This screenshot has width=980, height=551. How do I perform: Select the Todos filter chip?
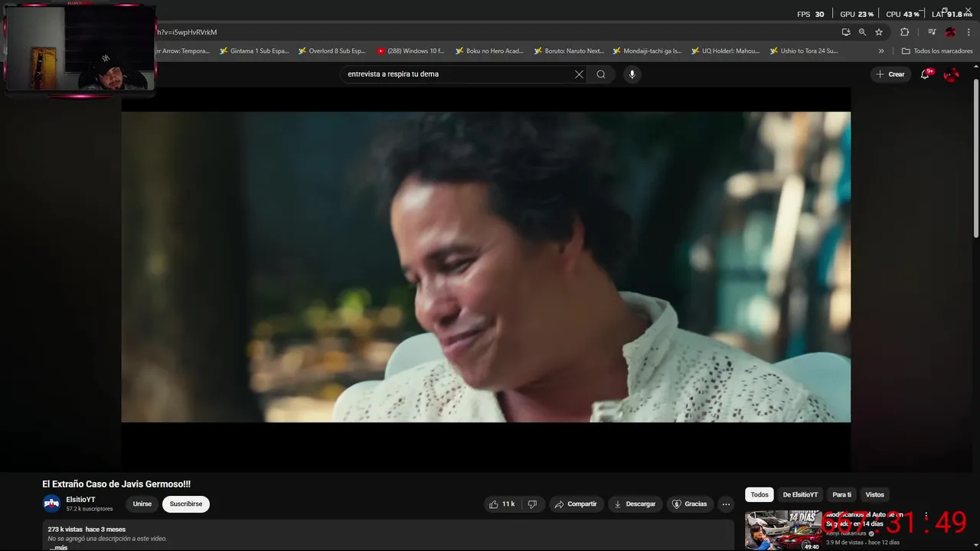(759, 495)
